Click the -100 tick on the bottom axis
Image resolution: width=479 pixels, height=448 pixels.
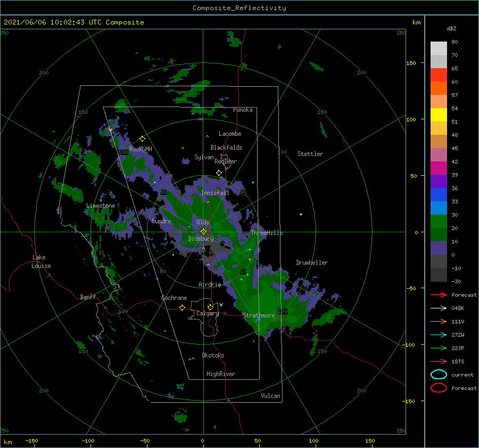click(88, 441)
